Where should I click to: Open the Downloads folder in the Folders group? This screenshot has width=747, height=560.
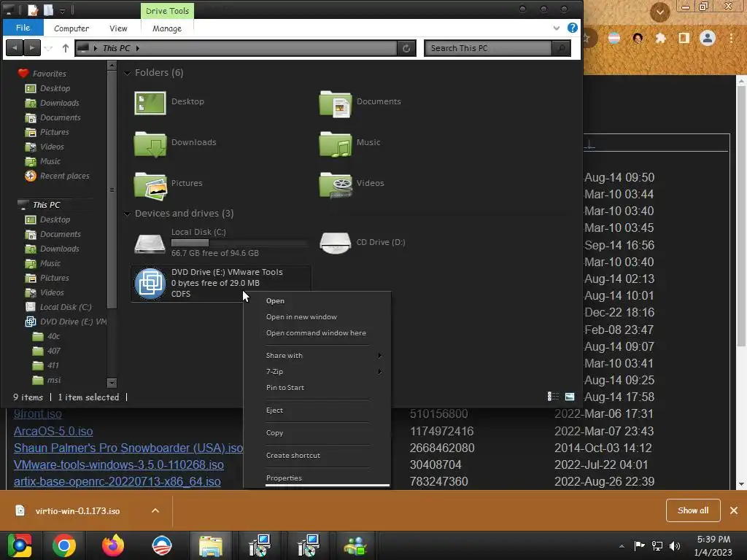pos(150,144)
